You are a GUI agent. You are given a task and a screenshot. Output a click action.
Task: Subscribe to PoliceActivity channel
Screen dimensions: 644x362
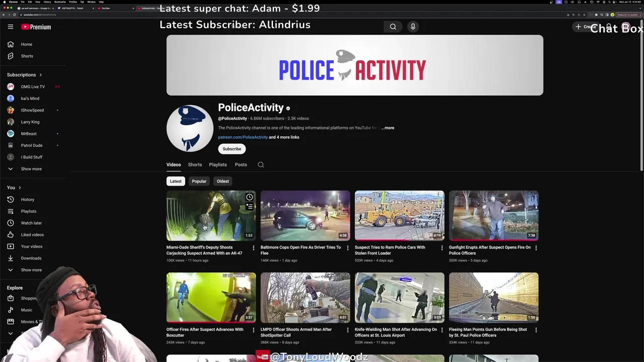pos(232,149)
